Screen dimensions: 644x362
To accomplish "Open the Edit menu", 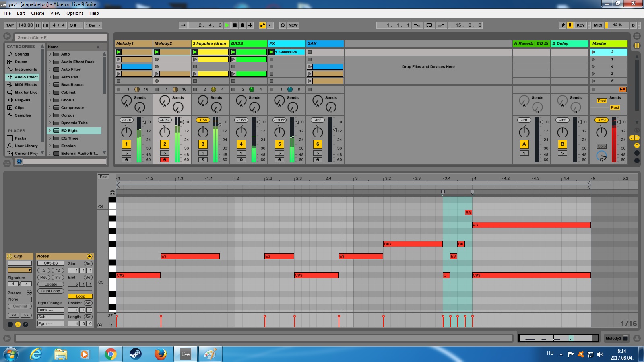I will [x=21, y=13].
